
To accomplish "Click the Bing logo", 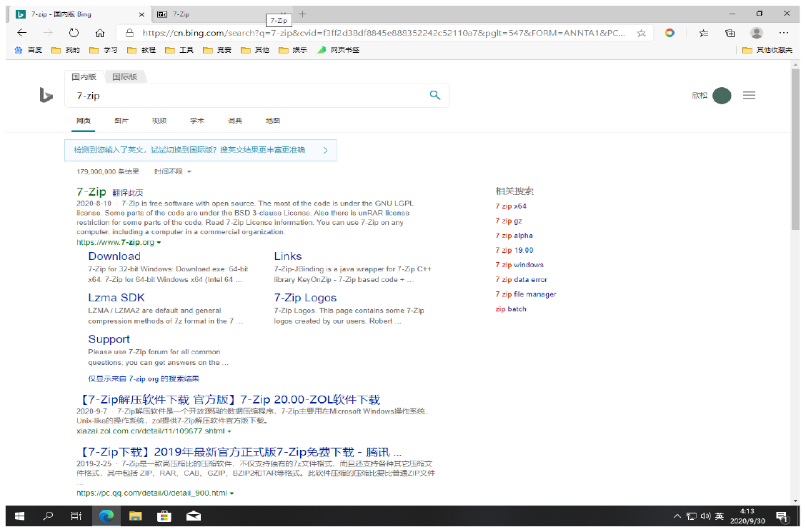I will tap(46, 96).
